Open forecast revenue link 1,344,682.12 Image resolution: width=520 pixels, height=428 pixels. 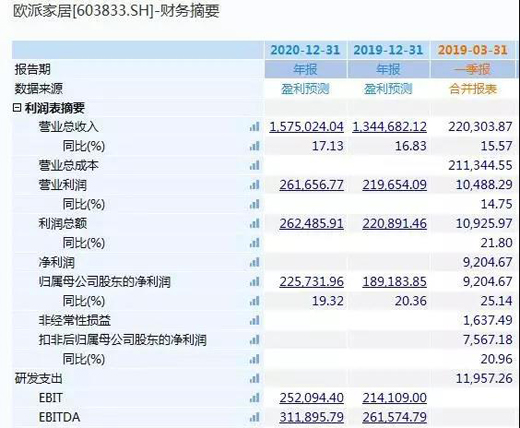[x=389, y=127]
